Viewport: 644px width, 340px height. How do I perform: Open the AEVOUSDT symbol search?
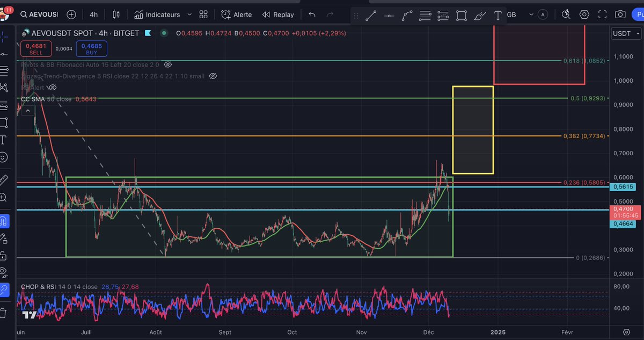[39, 15]
